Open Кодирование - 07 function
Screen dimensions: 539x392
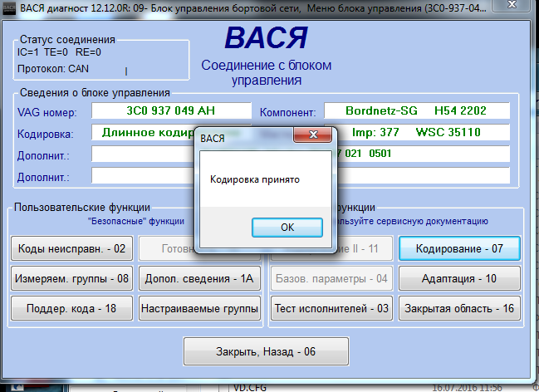click(x=459, y=248)
